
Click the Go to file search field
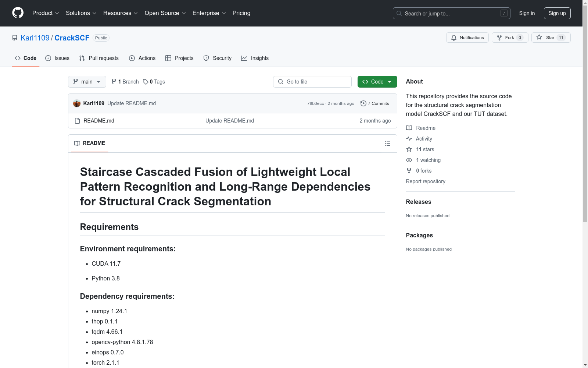point(312,82)
